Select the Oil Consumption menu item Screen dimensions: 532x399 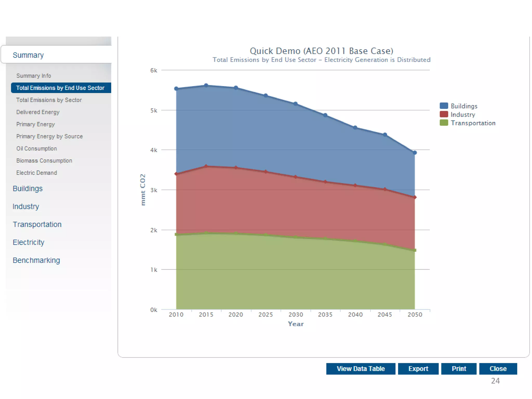tap(36, 149)
